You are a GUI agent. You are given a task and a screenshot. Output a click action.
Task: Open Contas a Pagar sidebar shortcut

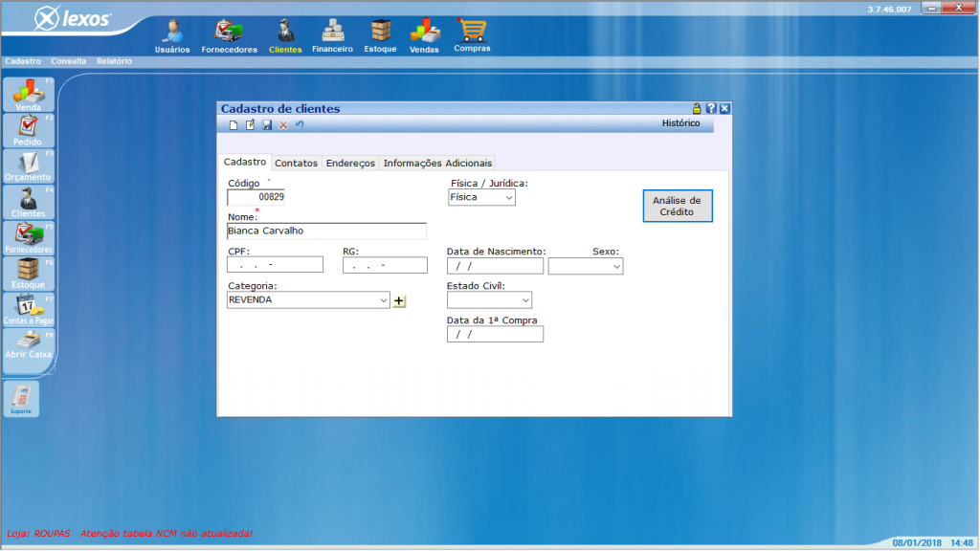coord(28,310)
